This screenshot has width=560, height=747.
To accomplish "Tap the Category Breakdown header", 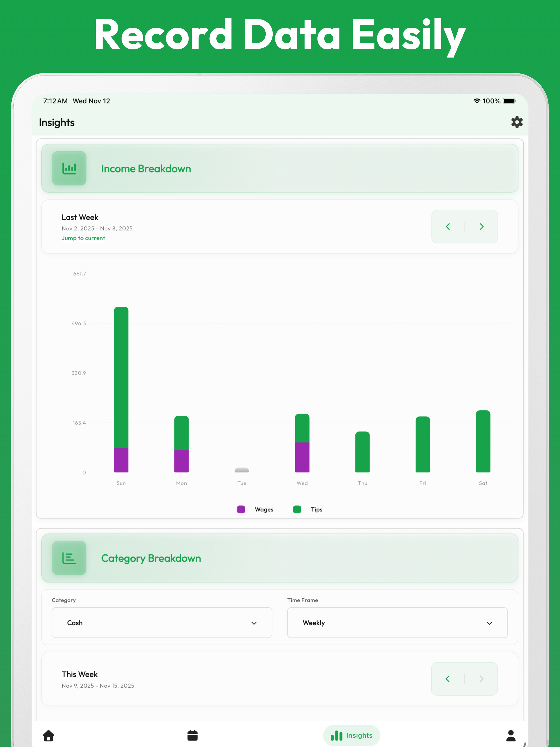I will click(x=279, y=558).
